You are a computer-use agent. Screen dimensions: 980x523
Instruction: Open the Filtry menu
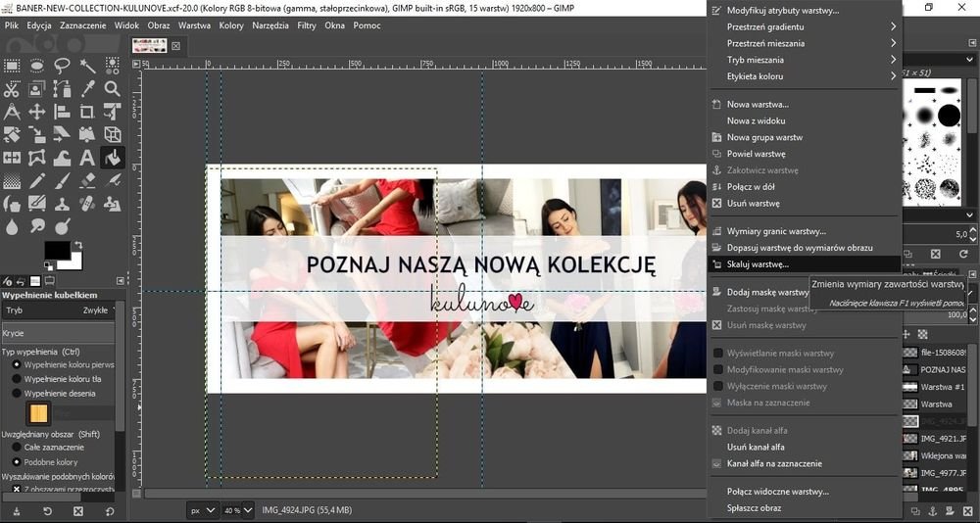(x=306, y=25)
